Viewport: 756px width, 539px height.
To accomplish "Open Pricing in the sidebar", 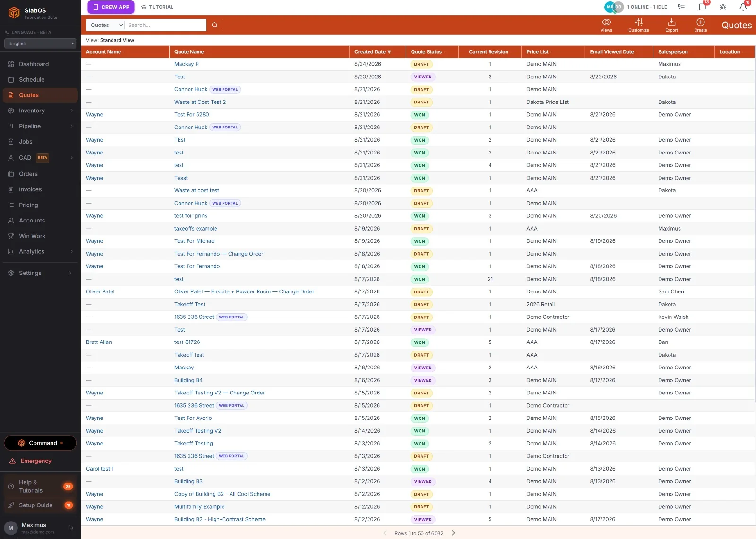I will click(x=40, y=205).
